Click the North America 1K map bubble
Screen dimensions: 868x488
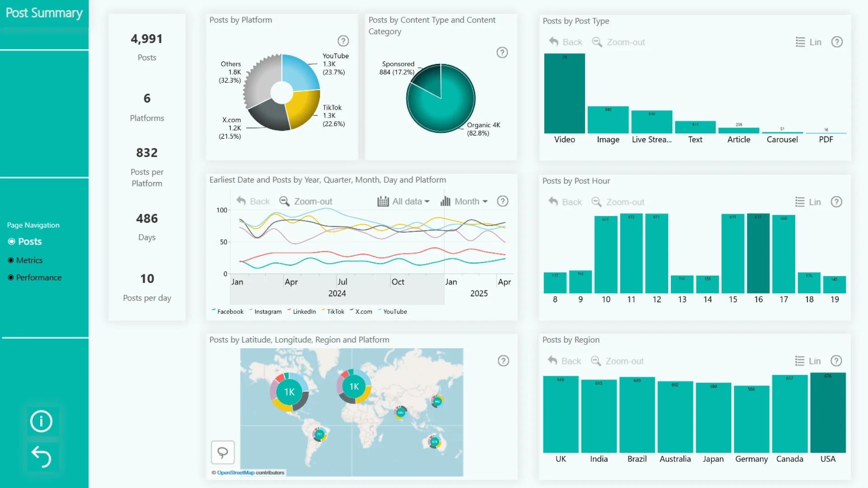289,392
